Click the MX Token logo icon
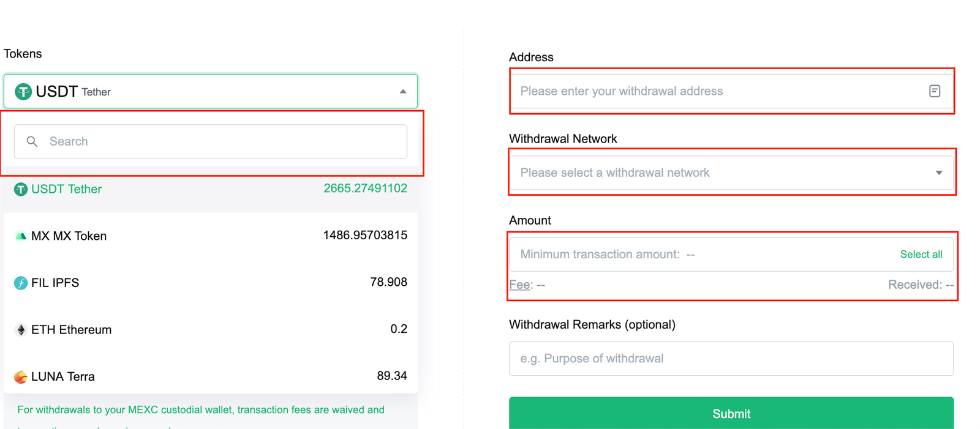The image size is (980, 429). (x=21, y=236)
